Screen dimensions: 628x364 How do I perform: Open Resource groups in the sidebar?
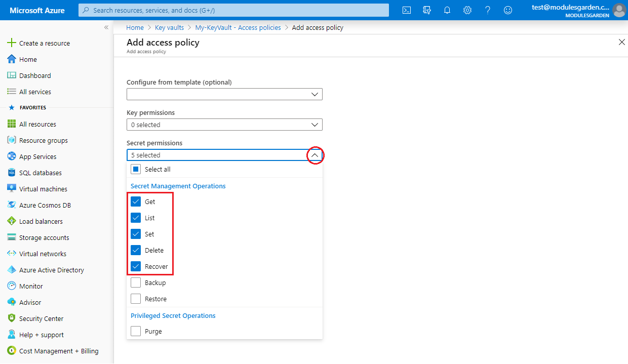(x=44, y=140)
